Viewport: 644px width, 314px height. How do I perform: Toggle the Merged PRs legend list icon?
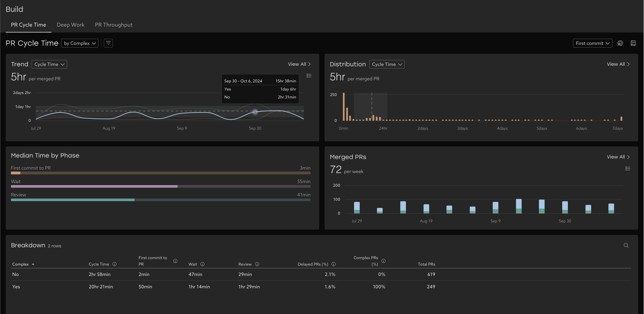628,169
